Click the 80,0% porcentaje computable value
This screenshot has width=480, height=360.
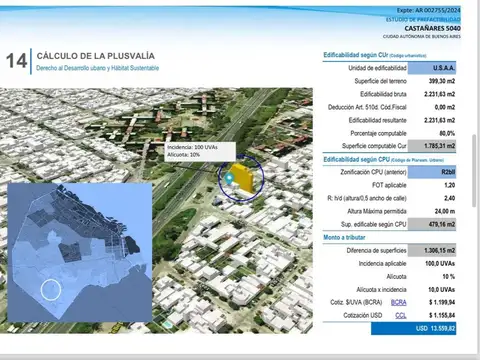pyautogui.click(x=447, y=133)
